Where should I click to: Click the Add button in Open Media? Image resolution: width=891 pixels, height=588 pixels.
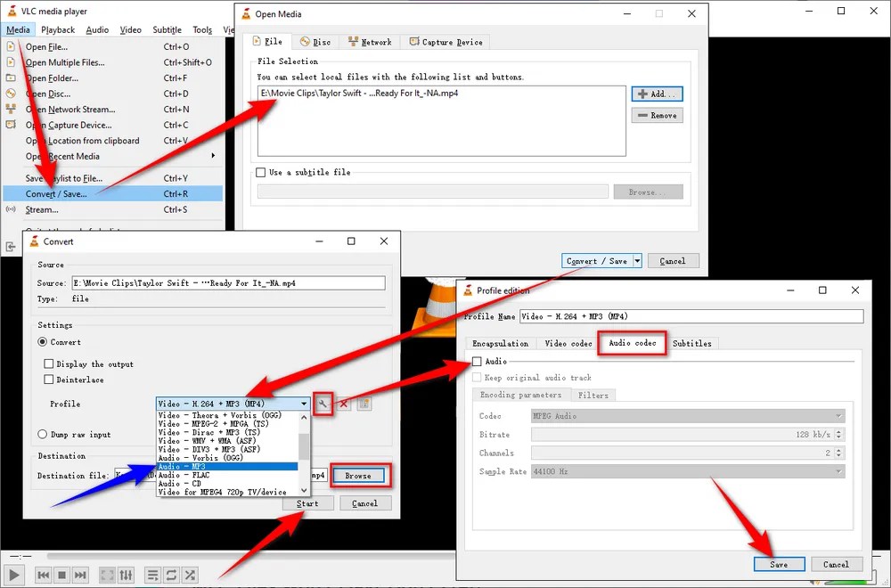(x=657, y=94)
